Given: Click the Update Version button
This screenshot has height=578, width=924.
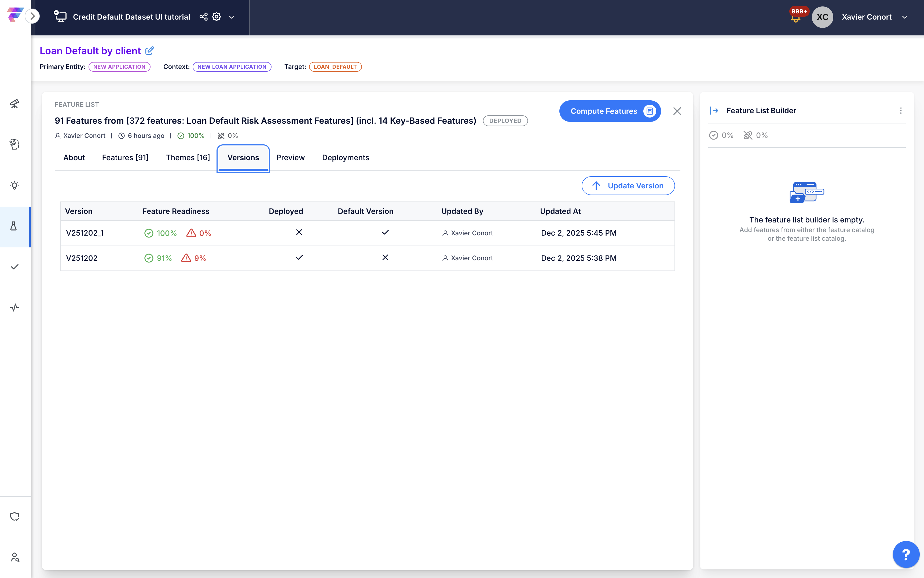Looking at the screenshot, I should click(x=628, y=186).
